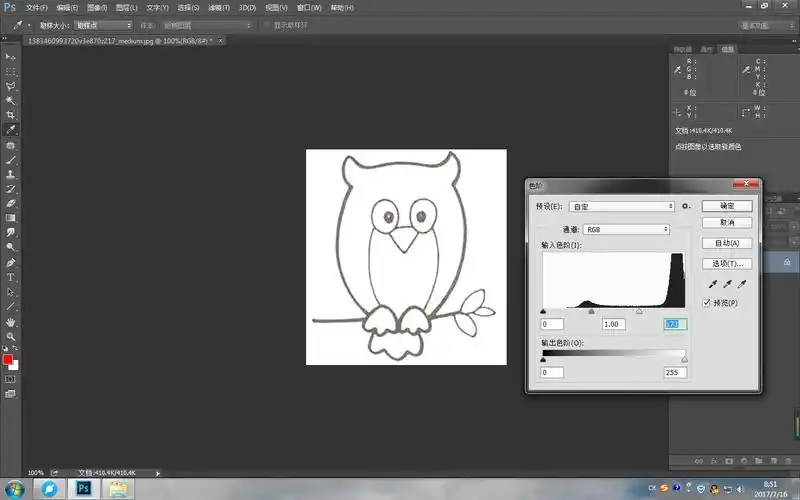The image size is (800, 500).
Task: Select the Path Selection tool
Action: pos(10,292)
